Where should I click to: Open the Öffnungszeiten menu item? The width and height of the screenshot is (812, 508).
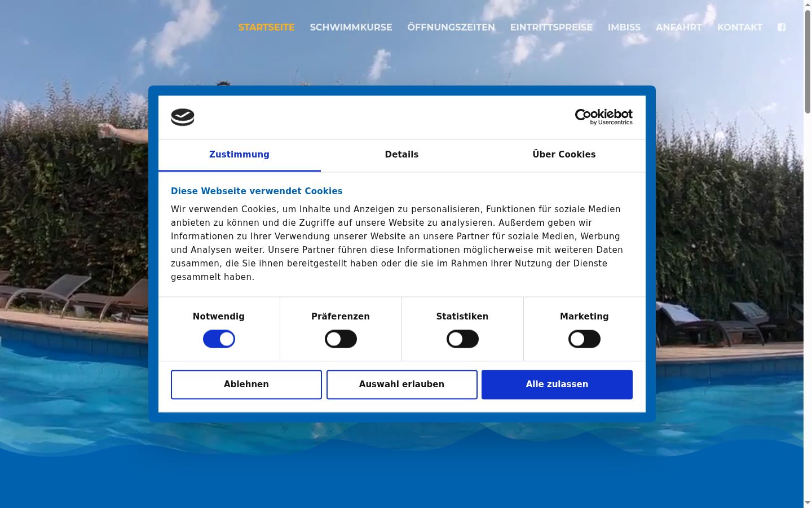[451, 27]
